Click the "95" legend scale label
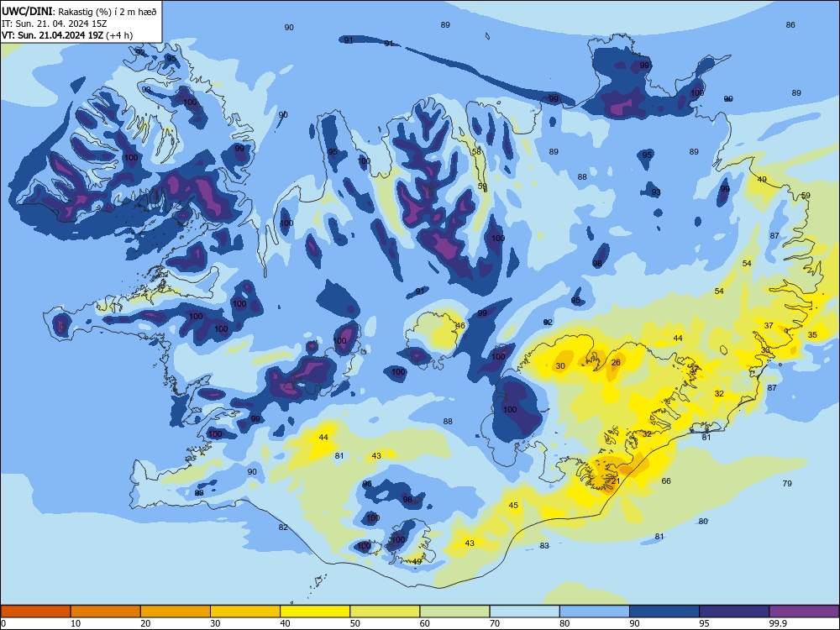 point(704,623)
